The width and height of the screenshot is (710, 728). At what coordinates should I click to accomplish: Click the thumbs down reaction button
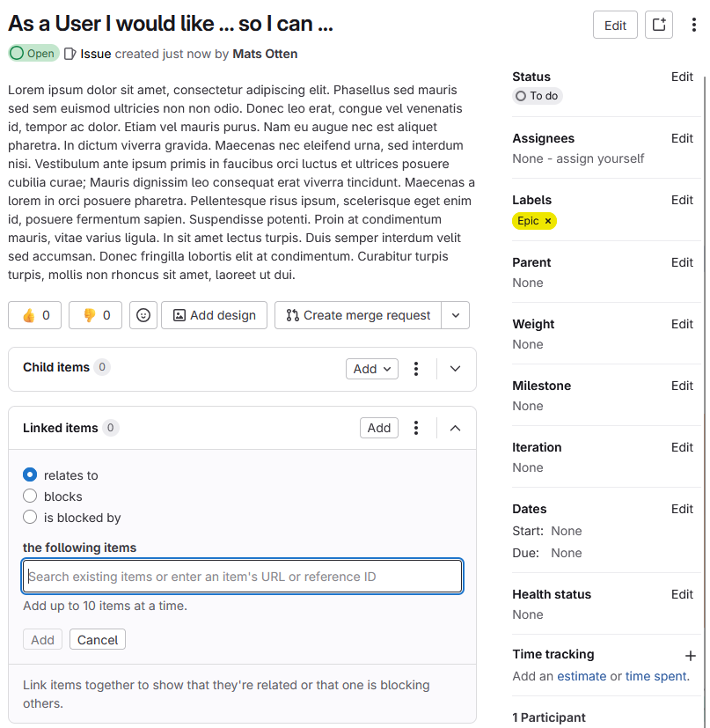[x=95, y=315]
